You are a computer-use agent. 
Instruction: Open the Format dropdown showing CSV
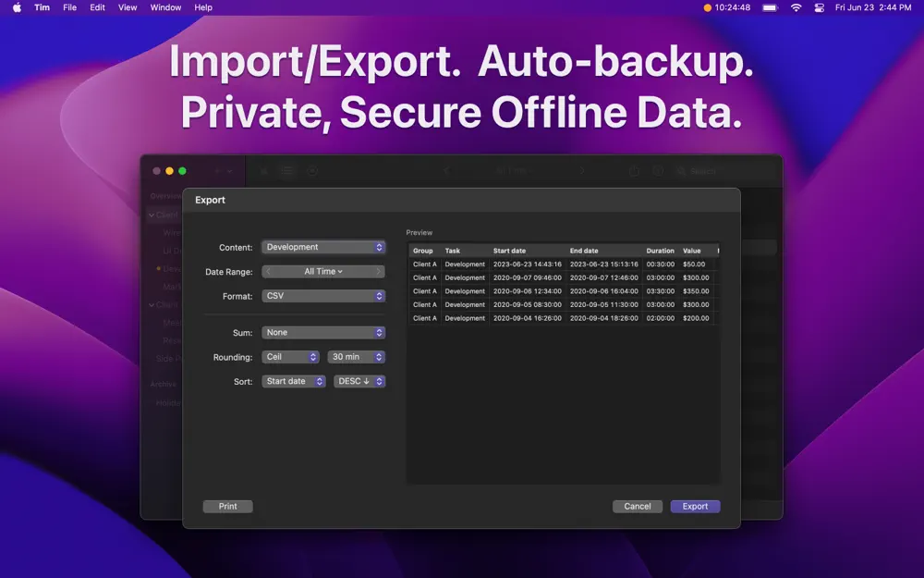(x=323, y=296)
